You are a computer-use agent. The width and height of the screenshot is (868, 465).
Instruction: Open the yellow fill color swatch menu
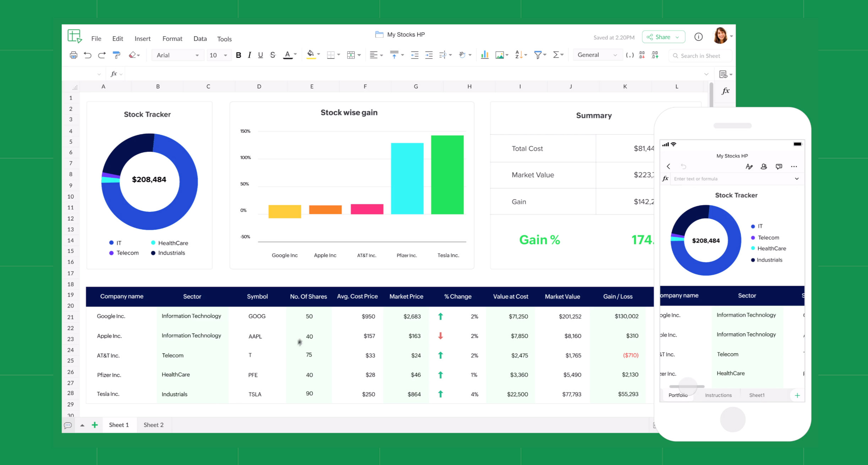point(311,55)
